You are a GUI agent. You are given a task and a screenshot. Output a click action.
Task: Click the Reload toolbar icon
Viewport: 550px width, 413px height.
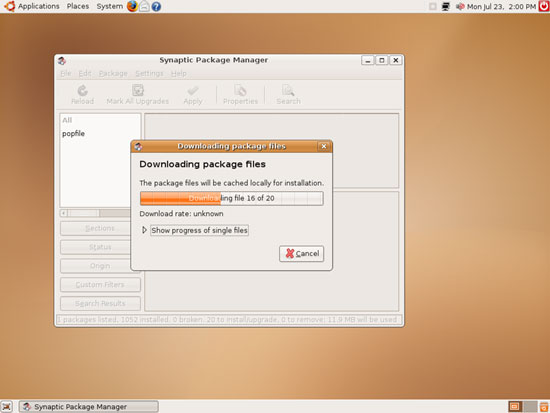pos(82,91)
